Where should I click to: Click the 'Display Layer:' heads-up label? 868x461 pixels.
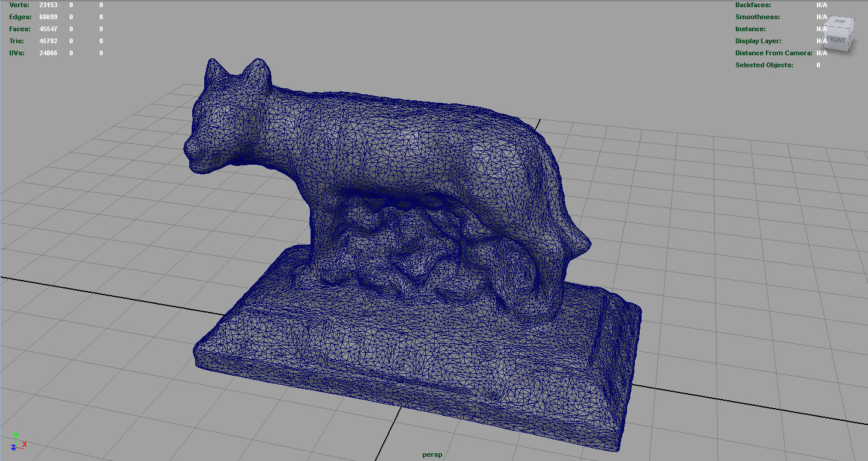point(758,41)
